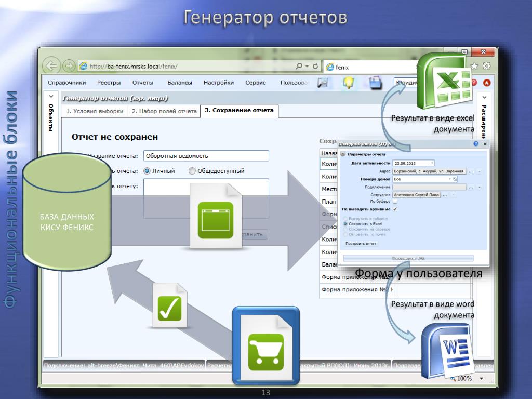532x399 pixels.
Task: Click the document search icon in the toolbar
Action: pyautogui.click(x=322, y=83)
